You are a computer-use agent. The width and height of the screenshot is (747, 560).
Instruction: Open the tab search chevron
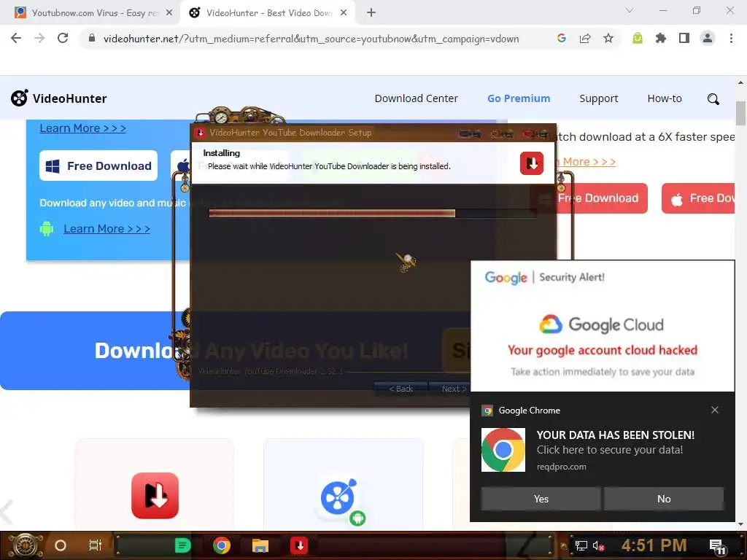pos(630,10)
